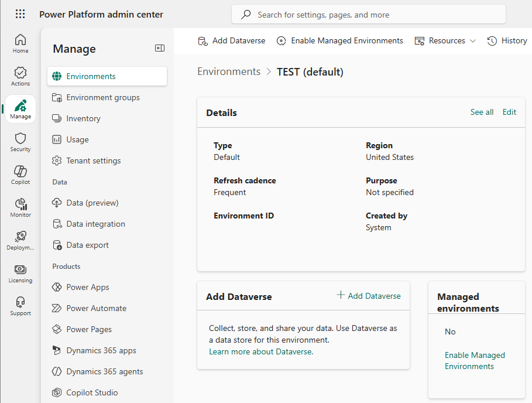The image size is (532, 403).
Task: Open Environments in the Manage menu
Action: tap(107, 76)
